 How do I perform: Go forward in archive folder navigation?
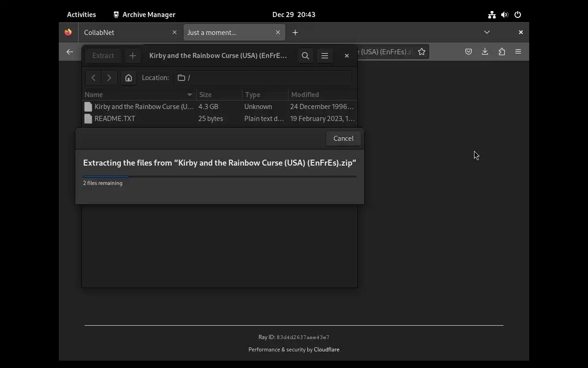click(109, 78)
